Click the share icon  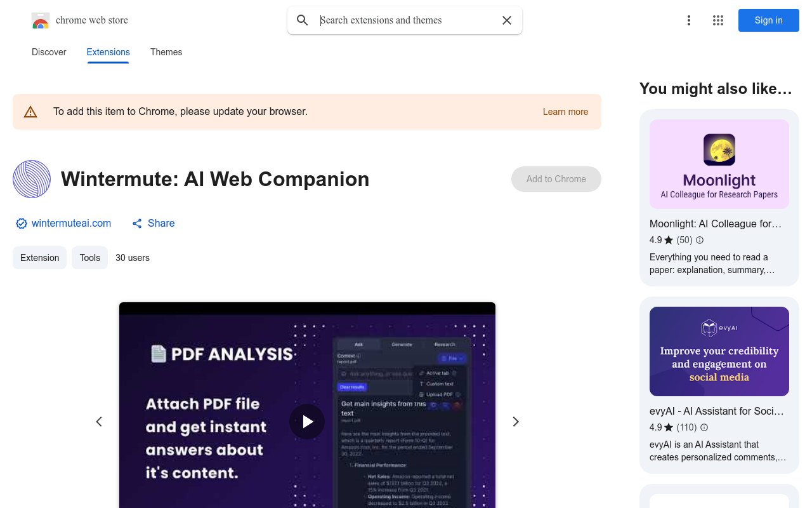(x=137, y=224)
